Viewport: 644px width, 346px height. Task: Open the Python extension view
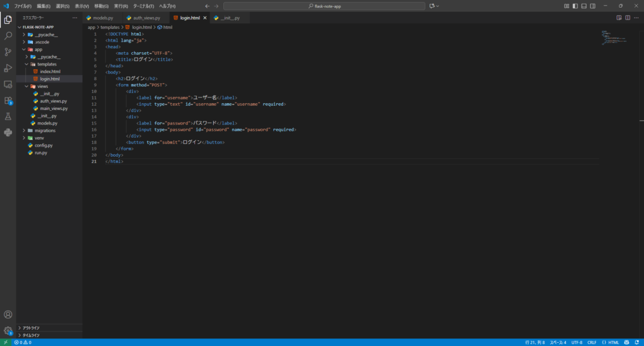tap(8, 132)
